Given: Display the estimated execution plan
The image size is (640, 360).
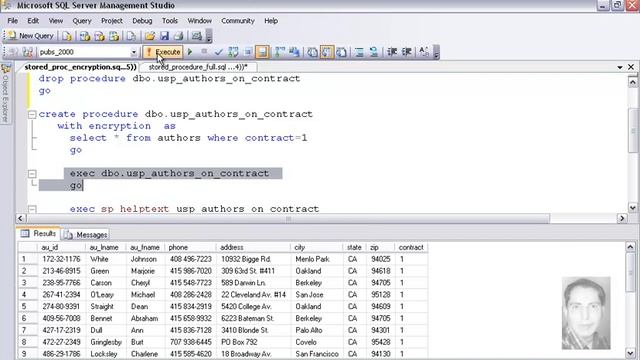Looking at the screenshot, I should point(233,52).
